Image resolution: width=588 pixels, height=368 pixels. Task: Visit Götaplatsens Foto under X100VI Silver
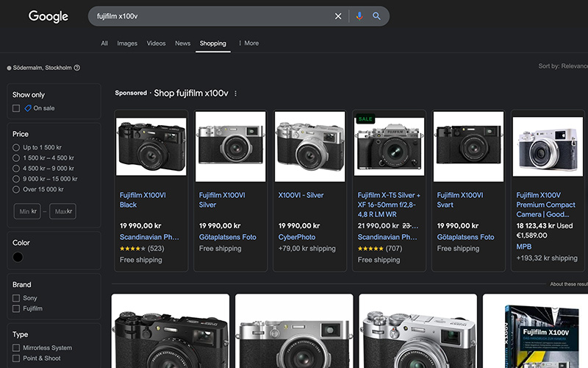[x=228, y=237]
